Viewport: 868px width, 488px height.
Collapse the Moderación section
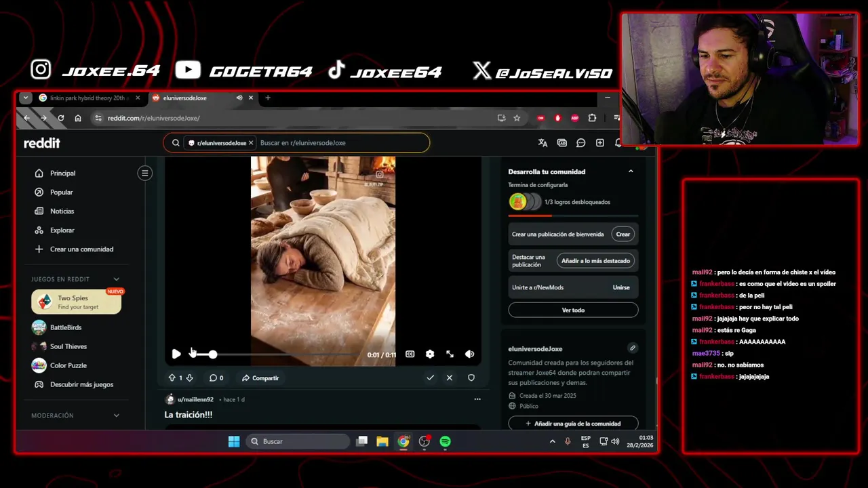tap(116, 415)
